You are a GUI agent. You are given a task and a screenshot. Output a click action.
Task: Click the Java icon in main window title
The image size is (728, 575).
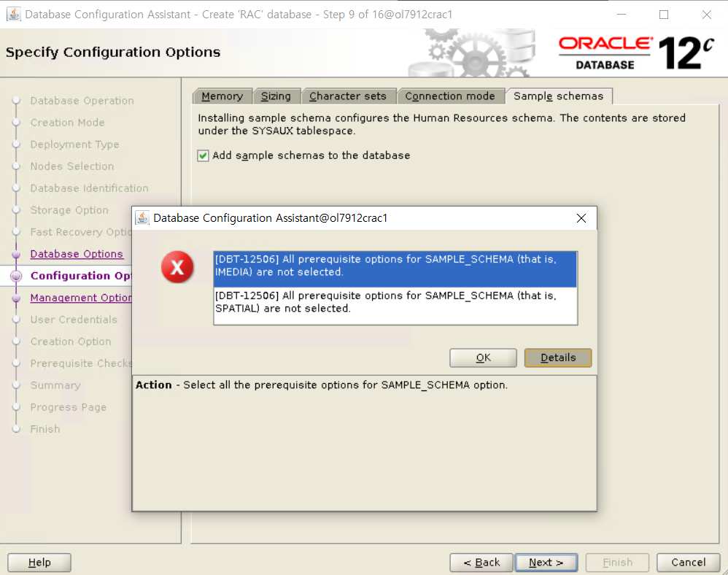coord(14,15)
